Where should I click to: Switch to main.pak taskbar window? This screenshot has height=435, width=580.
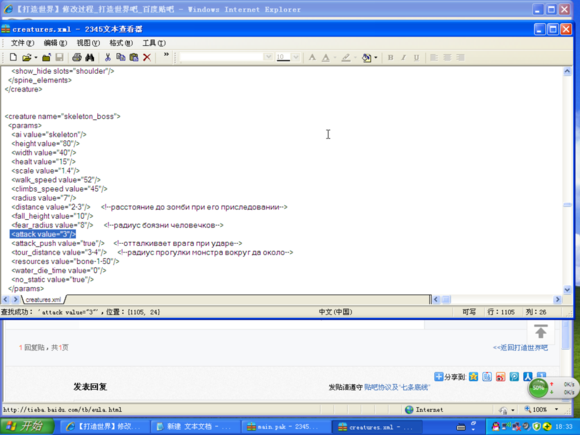286,427
